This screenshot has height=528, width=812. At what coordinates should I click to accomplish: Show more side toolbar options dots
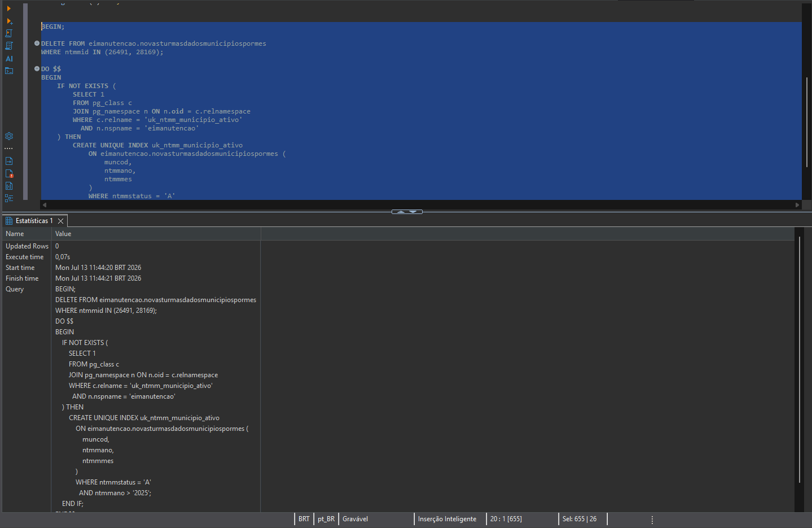8,149
